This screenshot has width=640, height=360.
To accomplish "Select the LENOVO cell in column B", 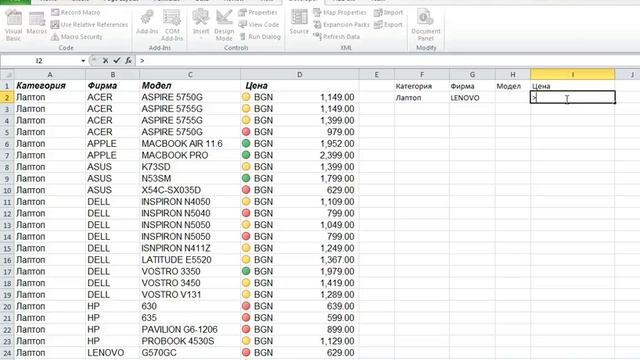I will 113,353.
